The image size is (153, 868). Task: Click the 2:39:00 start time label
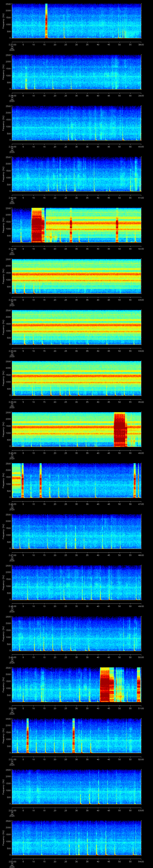click(x=12, y=147)
